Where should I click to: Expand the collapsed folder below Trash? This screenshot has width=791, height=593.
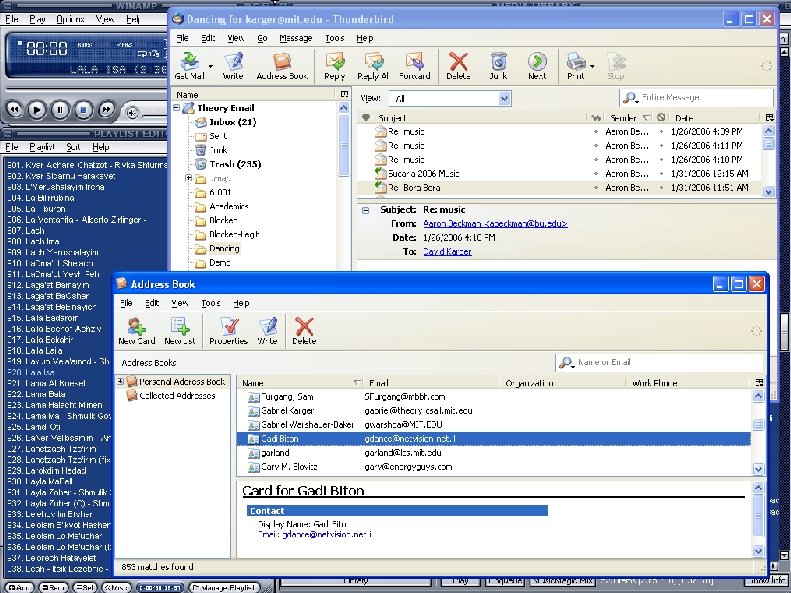[x=188, y=178]
